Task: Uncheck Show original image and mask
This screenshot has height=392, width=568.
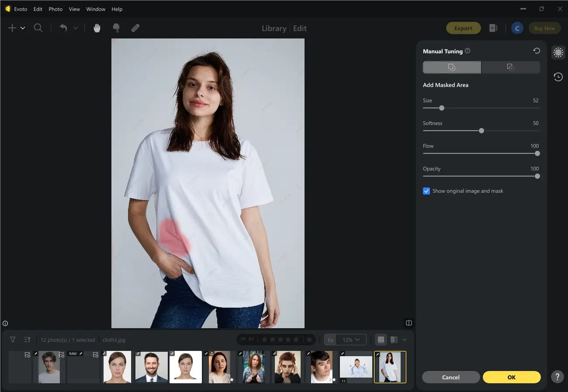Action: (x=426, y=191)
